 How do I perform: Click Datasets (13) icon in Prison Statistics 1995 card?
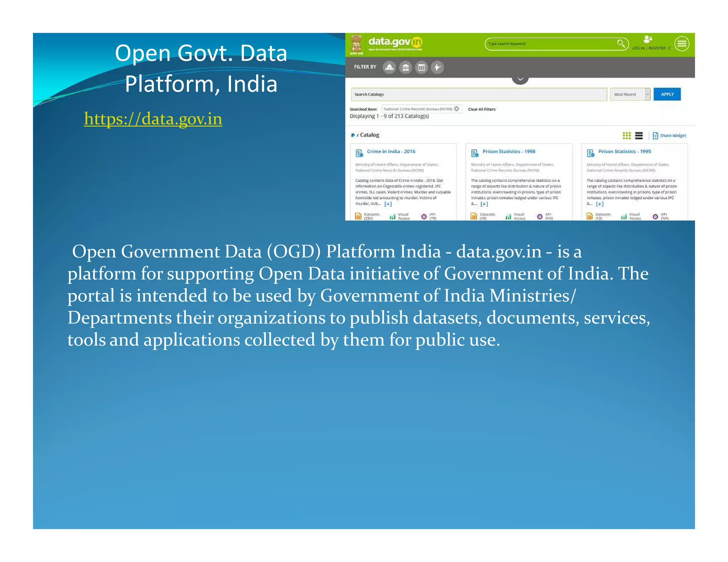pos(589,216)
